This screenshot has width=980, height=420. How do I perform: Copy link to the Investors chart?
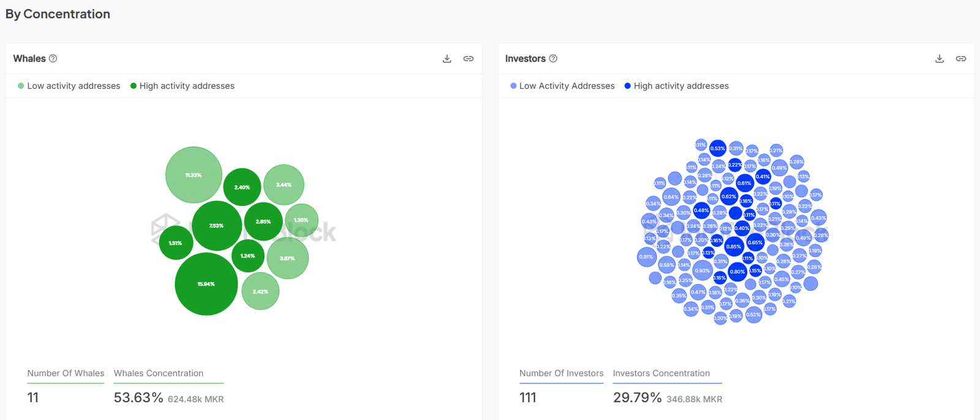click(x=961, y=59)
